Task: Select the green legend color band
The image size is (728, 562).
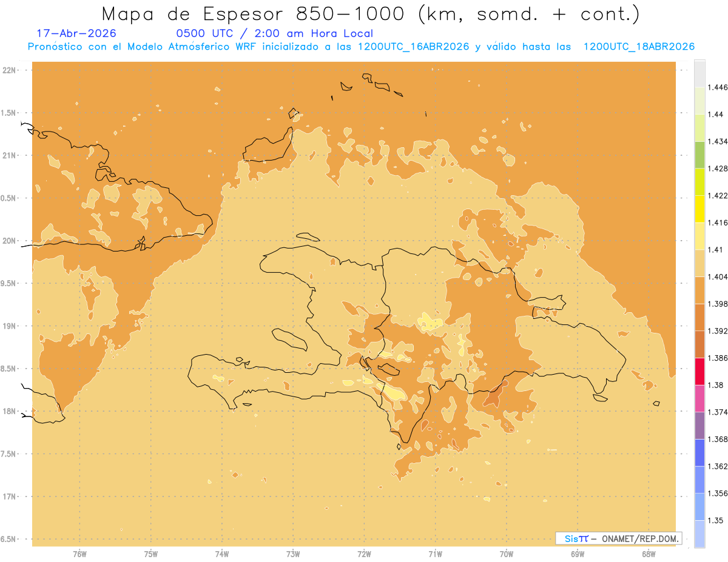Action: [x=699, y=155]
